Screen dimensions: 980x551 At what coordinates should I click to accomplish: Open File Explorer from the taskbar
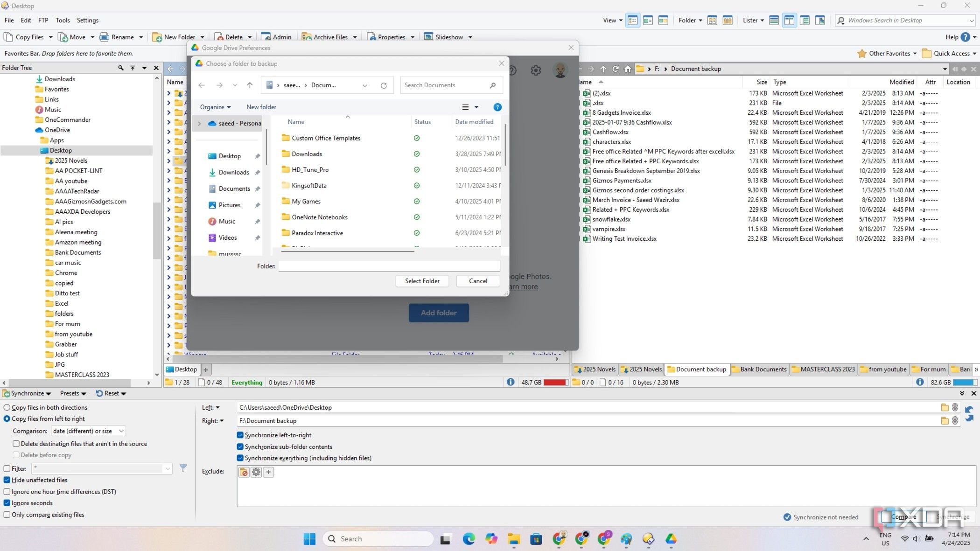tap(514, 539)
